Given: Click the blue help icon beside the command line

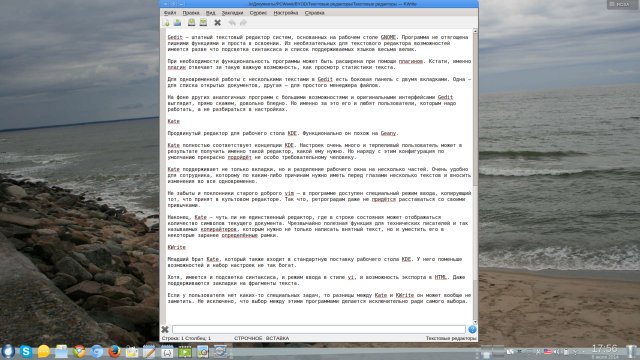Looking at the screenshot, I should point(472,329).
